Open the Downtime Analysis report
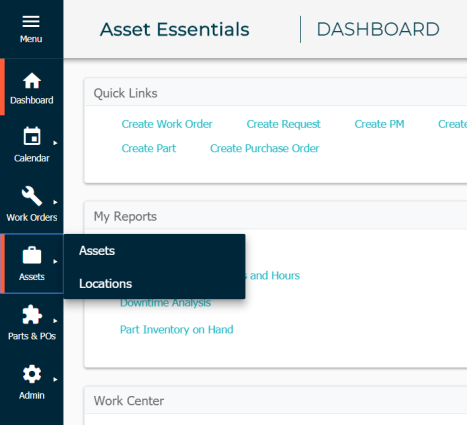467x425 pixels. 165,303
